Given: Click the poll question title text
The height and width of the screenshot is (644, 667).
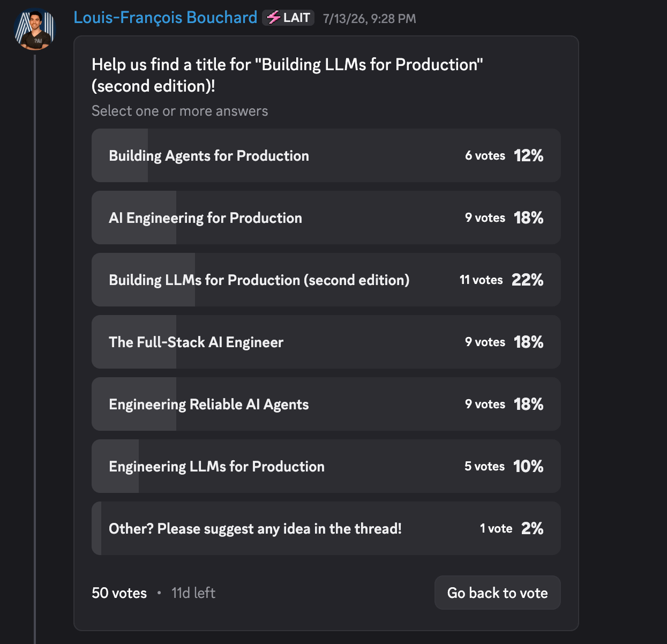Looking at the screenshot, I should [287, 75].
